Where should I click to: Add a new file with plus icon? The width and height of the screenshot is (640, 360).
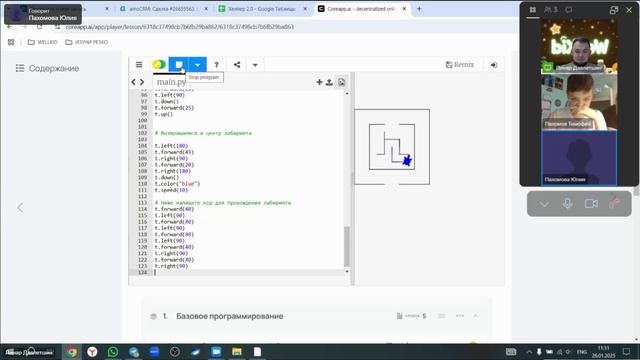point(319,82)
